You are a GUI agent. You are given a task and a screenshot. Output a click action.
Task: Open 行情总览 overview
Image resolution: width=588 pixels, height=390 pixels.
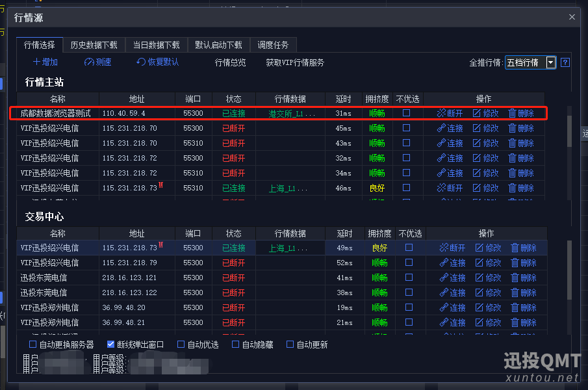(x=230, y=62)
